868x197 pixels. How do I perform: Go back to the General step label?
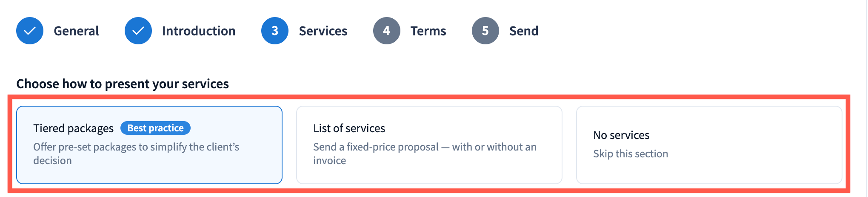tap(76, 31)
